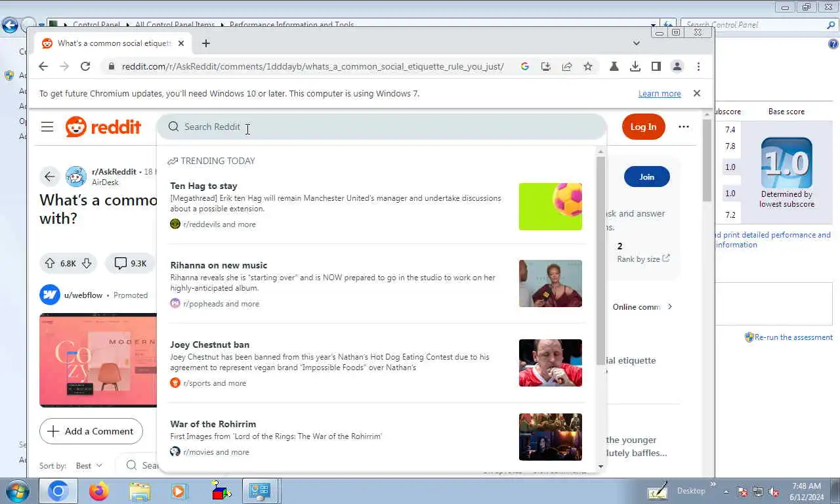Click the search magnifier icon in Reddit
This screenshot has height=504, width=840.
173,127
